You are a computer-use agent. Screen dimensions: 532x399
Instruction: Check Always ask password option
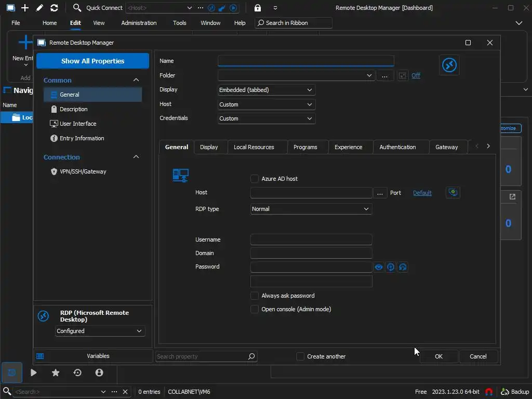click(x=255, y=296)
